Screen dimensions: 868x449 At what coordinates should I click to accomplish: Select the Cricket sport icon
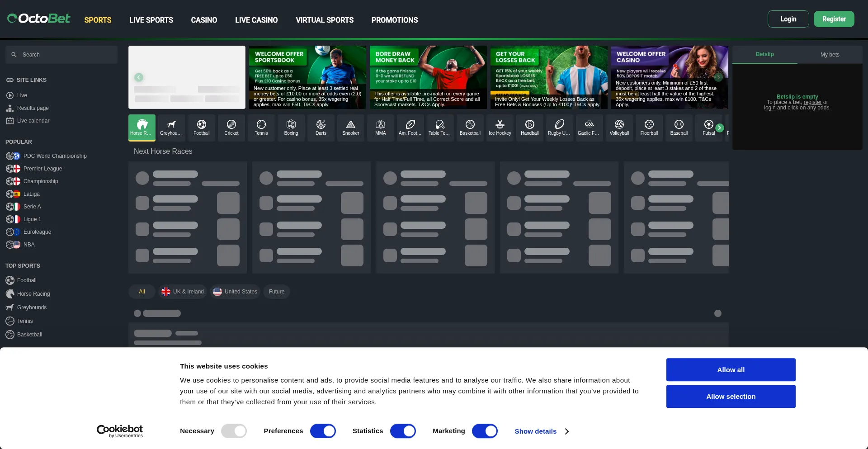(x=231, y=128)
